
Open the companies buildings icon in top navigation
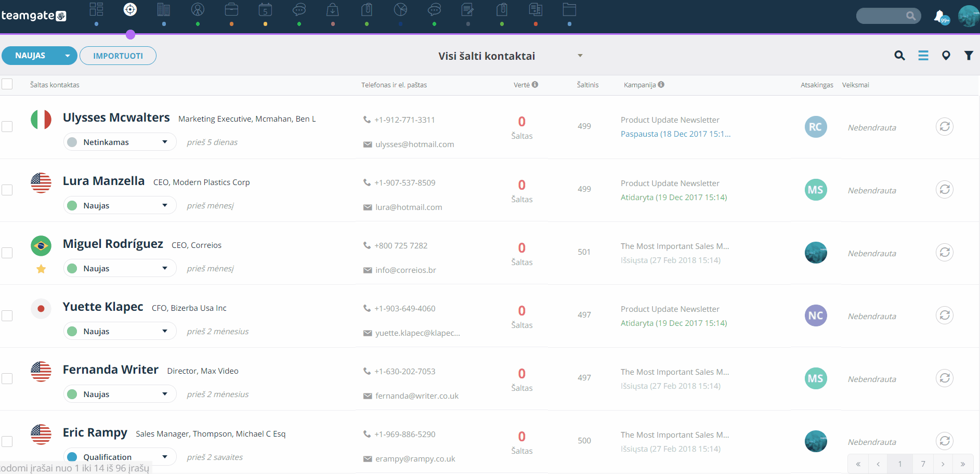pos(164,9)
